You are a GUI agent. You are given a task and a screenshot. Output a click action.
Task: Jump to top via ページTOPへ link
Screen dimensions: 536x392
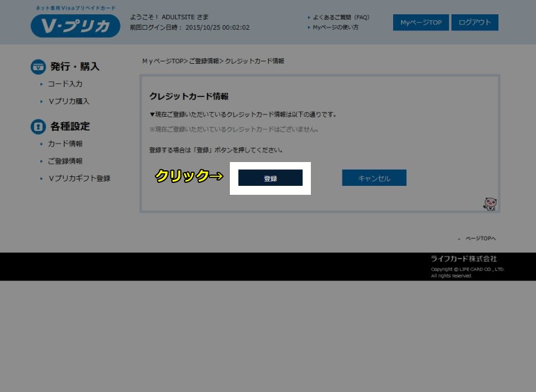click(x=479, y=238)
